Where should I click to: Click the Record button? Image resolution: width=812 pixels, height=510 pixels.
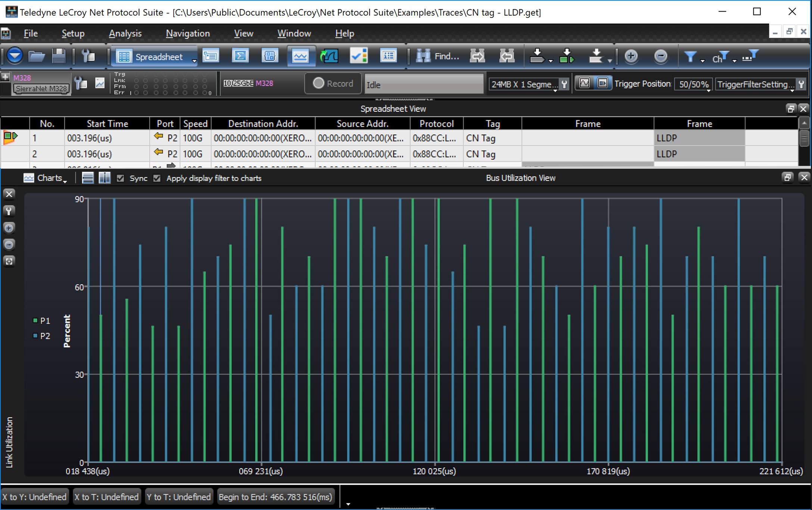pyautogui.click(x=333, y=83)
